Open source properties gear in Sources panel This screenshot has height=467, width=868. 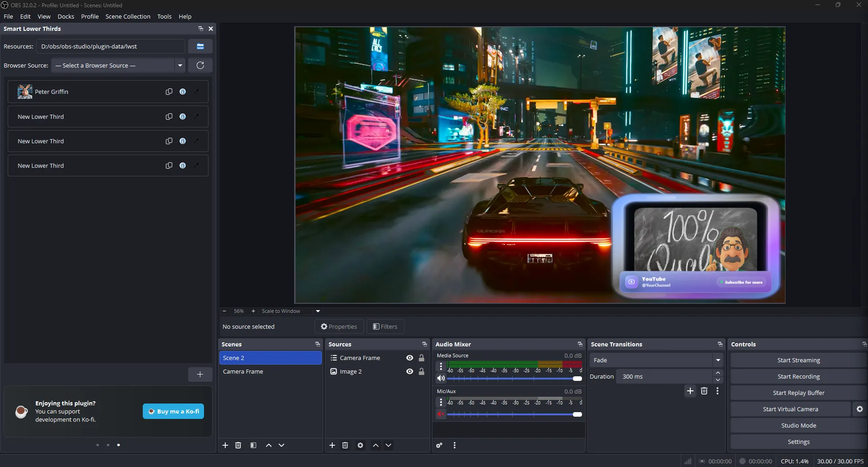click(360, 445)
